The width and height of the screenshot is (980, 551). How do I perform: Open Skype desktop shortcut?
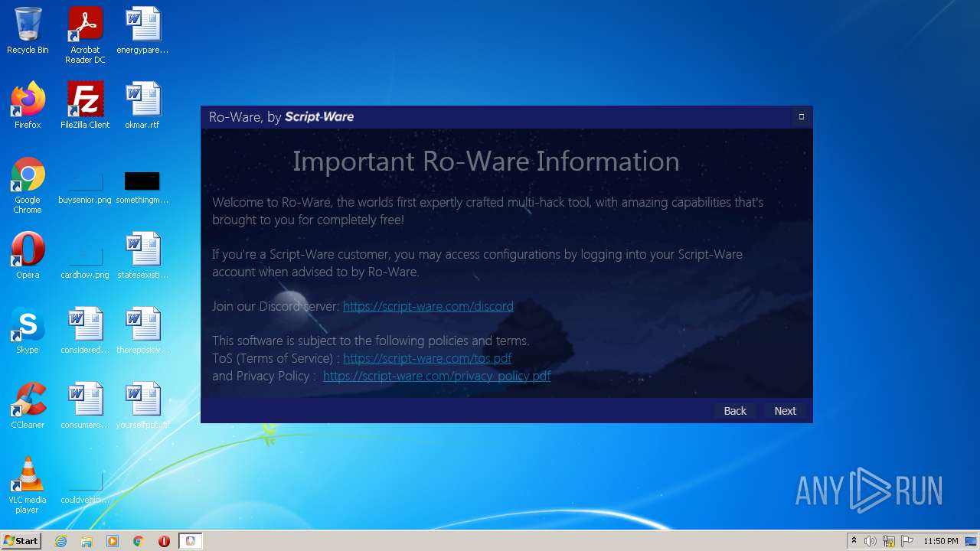coord(28,331)
